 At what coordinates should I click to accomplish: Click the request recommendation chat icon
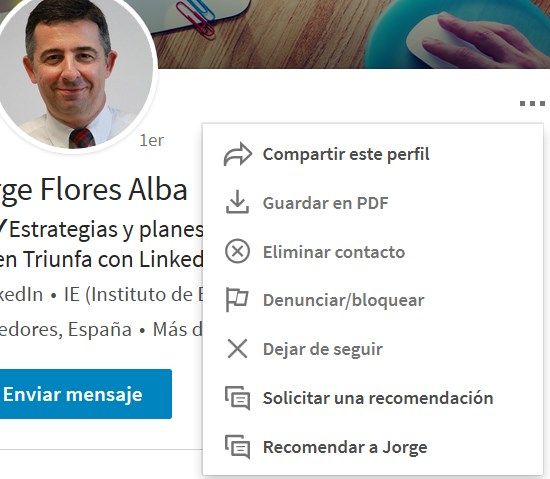pos(237,398)
